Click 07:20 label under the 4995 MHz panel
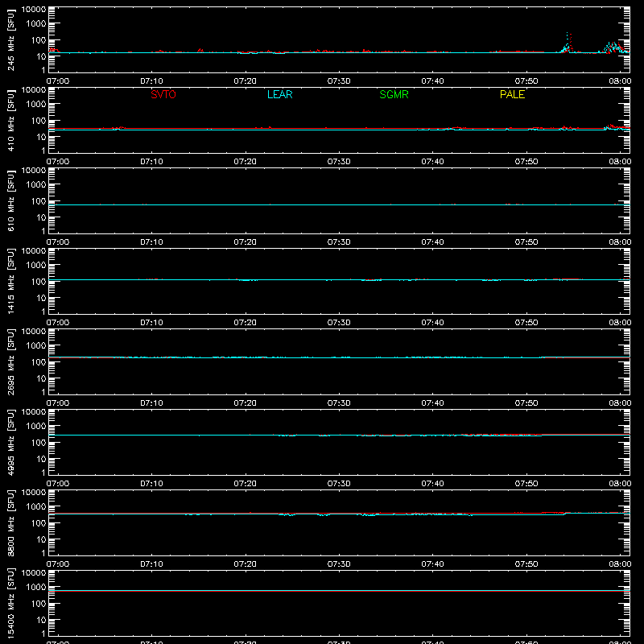This screenshot has height=644, width=644. (246, 484)
